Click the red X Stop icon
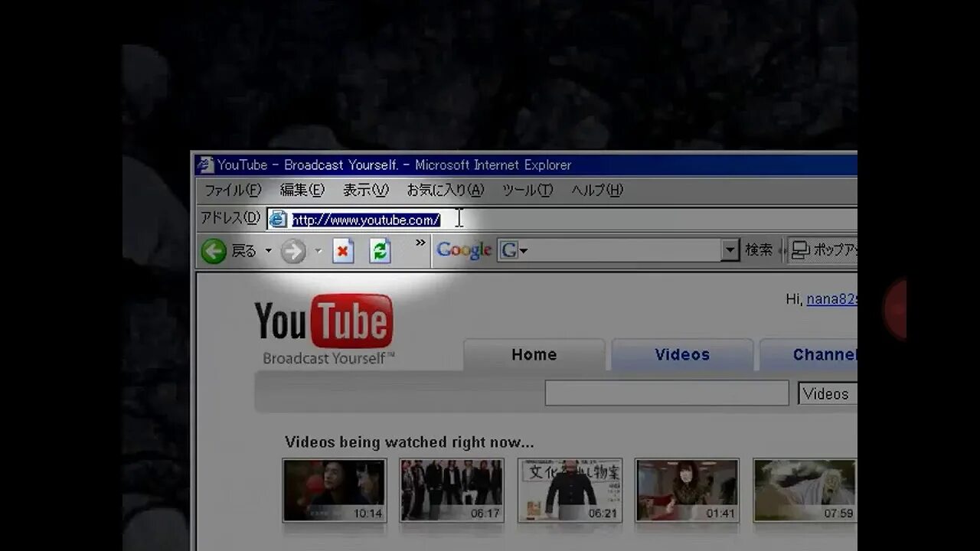Viewport: 980px width, 551px height. click(x=343, y=251)
